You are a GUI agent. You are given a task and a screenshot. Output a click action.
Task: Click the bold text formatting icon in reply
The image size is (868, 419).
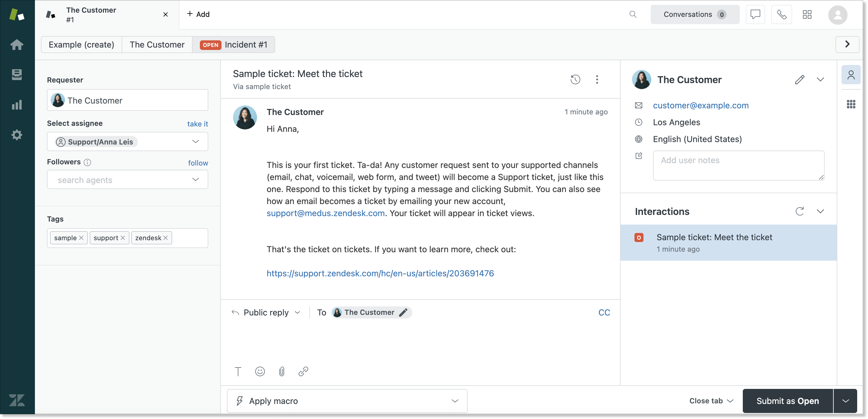[238, 371]
